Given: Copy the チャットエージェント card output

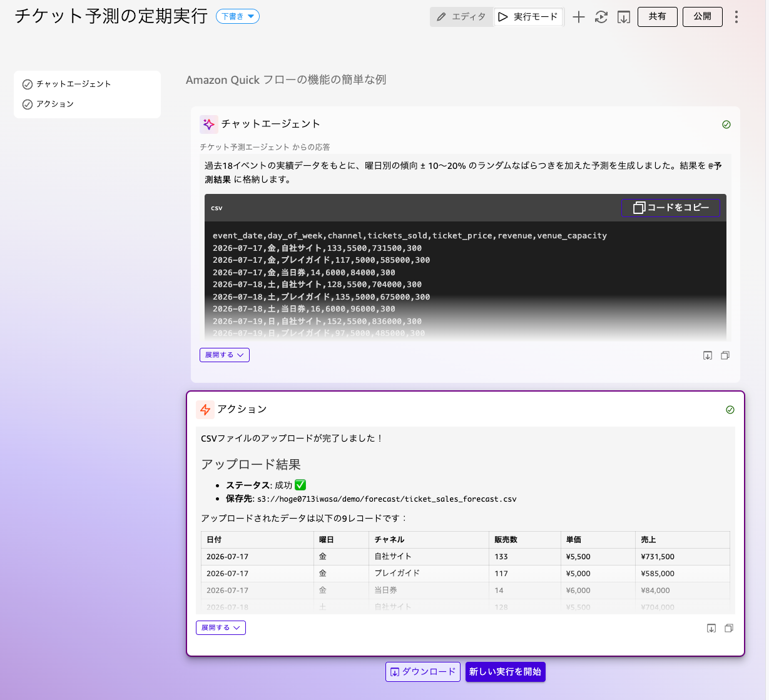Looking at the screenshot, I should tap(725, 355).
